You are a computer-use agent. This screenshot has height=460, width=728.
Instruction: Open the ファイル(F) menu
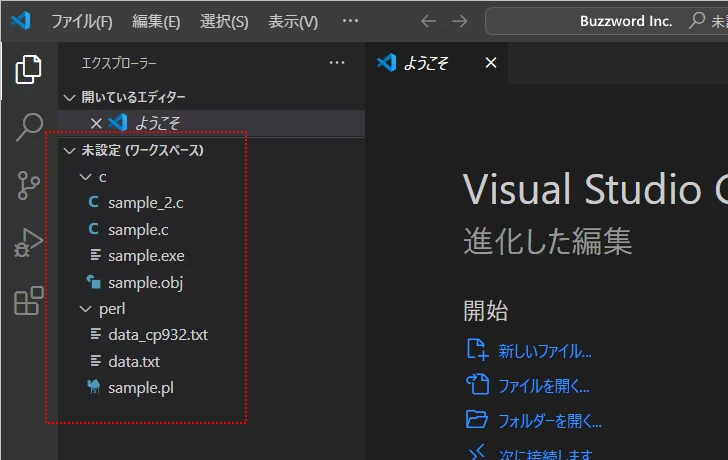pos(82,21)
